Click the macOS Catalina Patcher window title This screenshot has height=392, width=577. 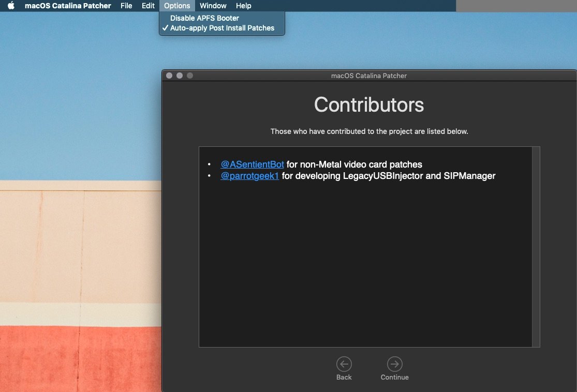click(369, 76)
